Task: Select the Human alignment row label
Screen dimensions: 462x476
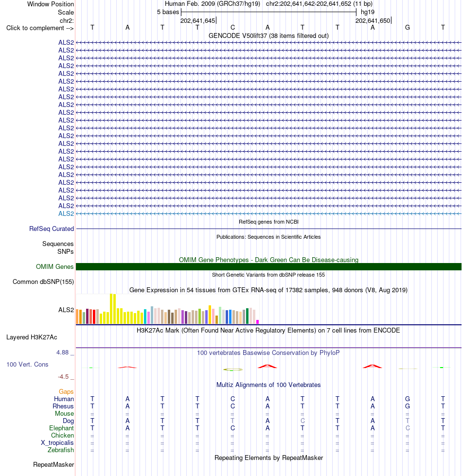Action: click(x=64, y=399)
